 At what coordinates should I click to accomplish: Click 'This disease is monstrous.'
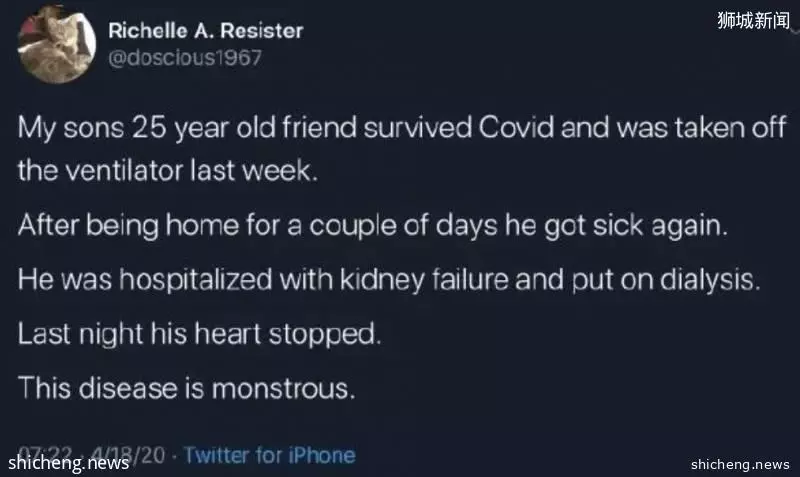[186, 389]
